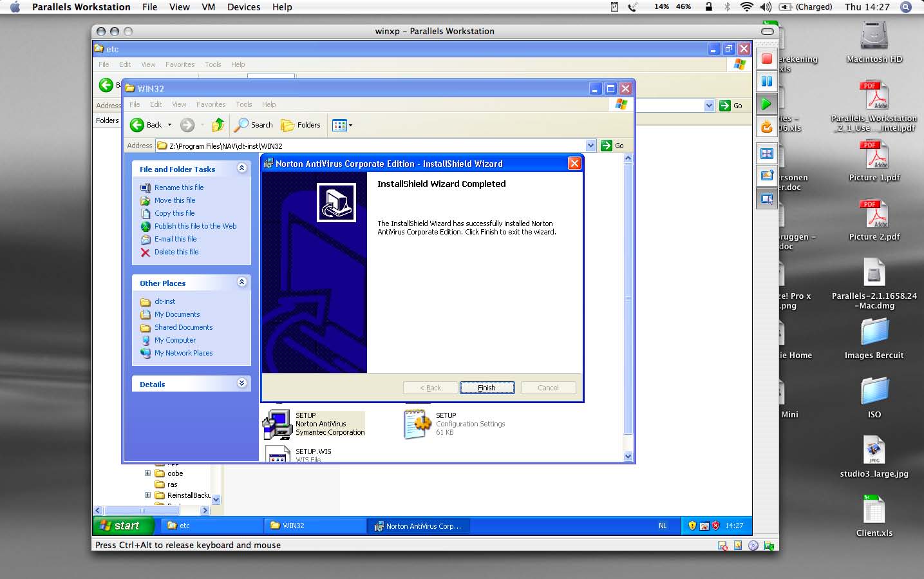
Task: Click Wi-Fi icon in Mac menu bar
Action: [x=746, y=7]
